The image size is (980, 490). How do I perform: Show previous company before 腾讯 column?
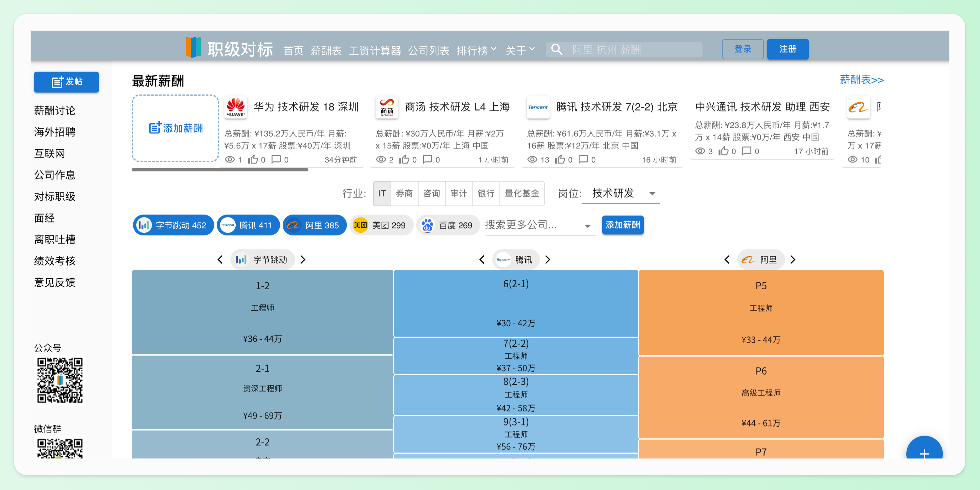pyautogui.click(x=482, y=260)
